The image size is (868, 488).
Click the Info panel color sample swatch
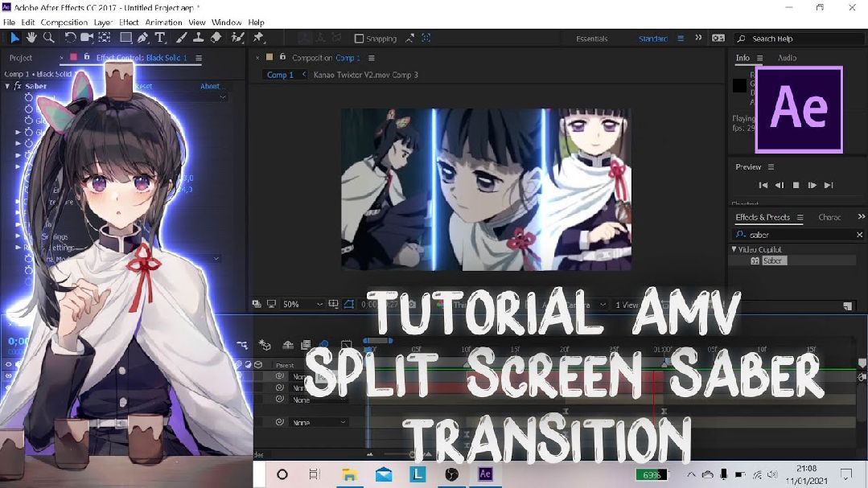pos(739,85)
